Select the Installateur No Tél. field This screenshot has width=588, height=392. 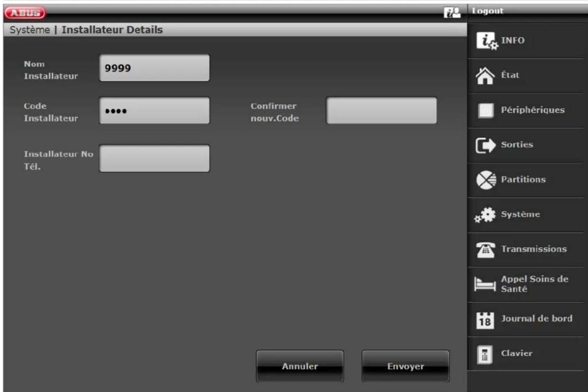tap(154, 158)
